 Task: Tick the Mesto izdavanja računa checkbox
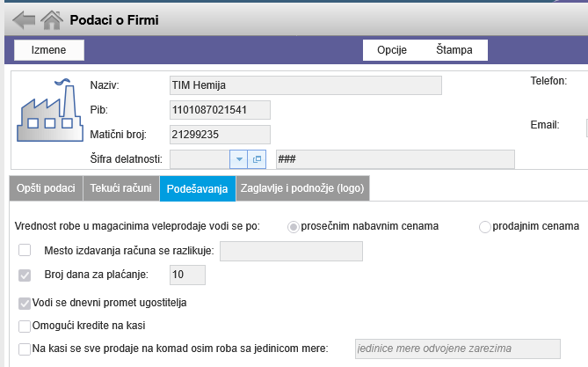coord(25,250)
